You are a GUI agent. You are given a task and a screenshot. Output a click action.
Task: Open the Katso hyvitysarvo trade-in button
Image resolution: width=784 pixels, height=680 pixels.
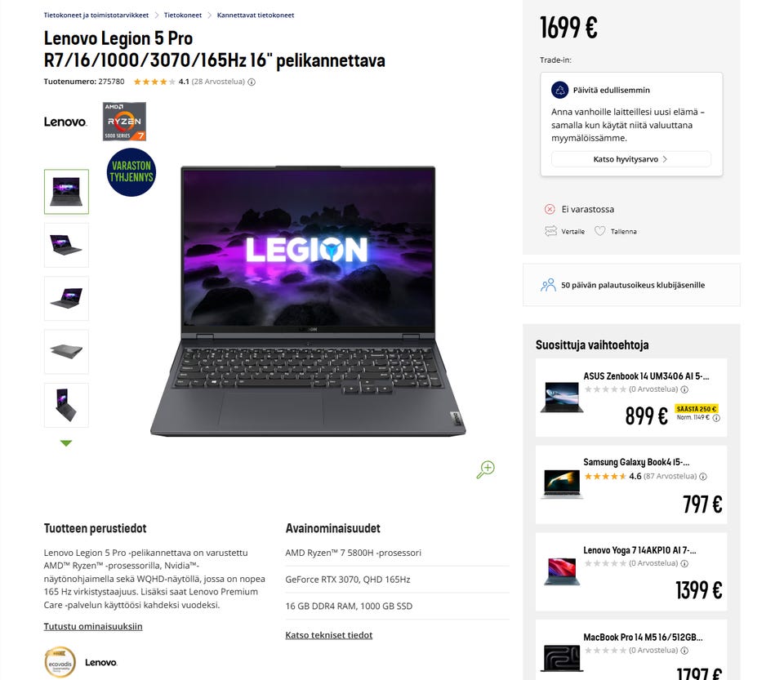tap(631, 159)
